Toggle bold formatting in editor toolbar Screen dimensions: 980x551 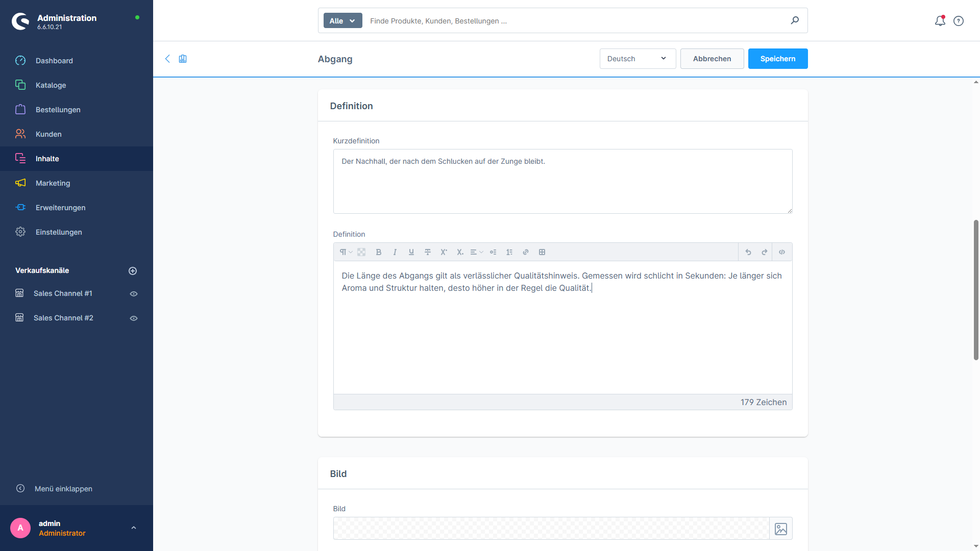(x=379, y=252)
